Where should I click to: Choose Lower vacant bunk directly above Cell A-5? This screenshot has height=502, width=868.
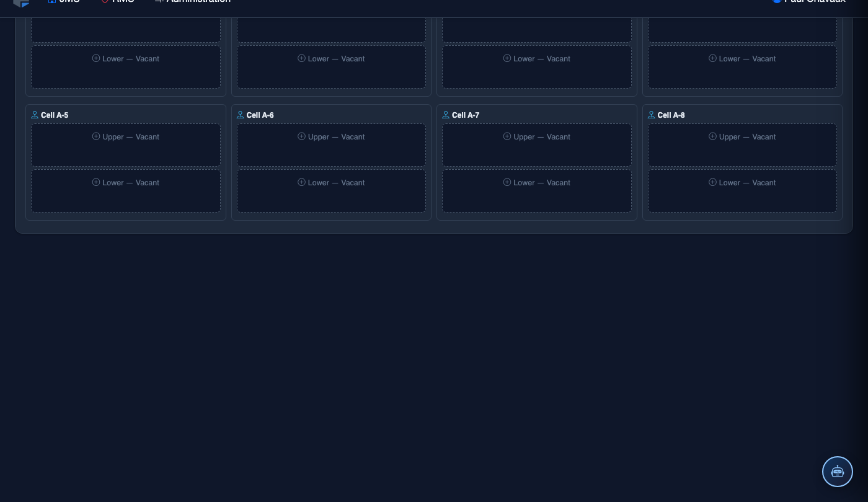click(x=126, y=67)
